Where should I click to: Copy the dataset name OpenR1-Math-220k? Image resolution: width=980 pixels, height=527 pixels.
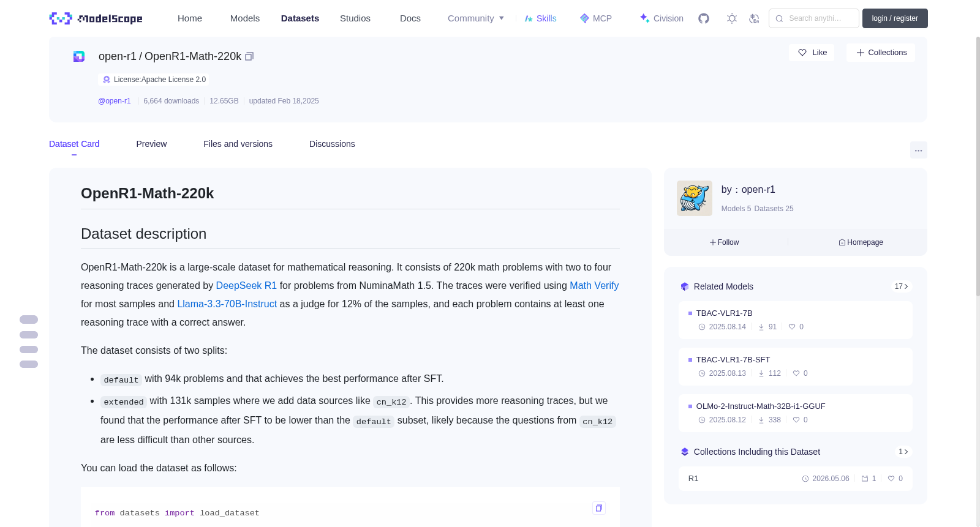(x=249, y=56)
